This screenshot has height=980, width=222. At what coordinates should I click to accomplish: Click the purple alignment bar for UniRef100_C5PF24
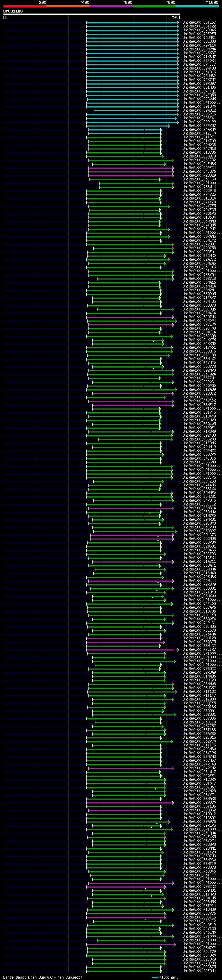pos(131,168)
